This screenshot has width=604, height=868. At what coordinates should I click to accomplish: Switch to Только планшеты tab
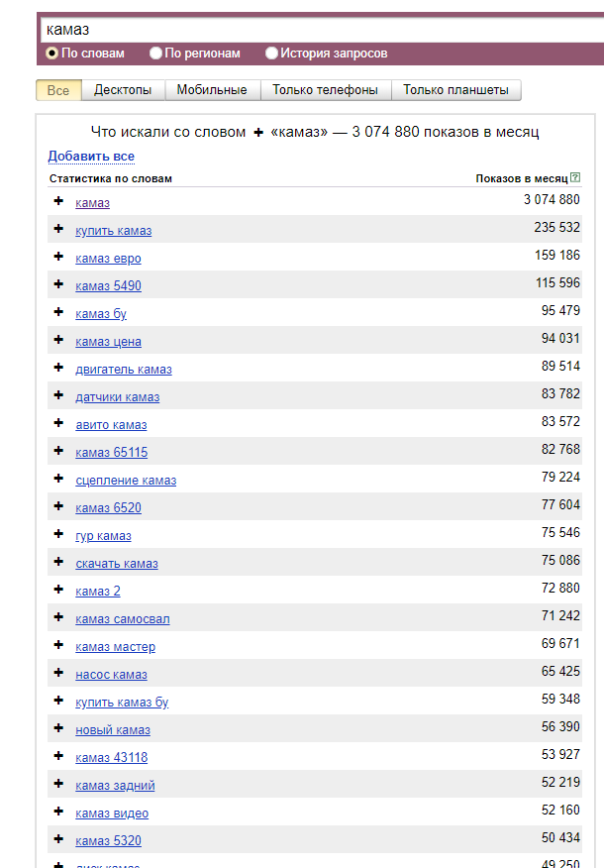click(x=455, y=90)
